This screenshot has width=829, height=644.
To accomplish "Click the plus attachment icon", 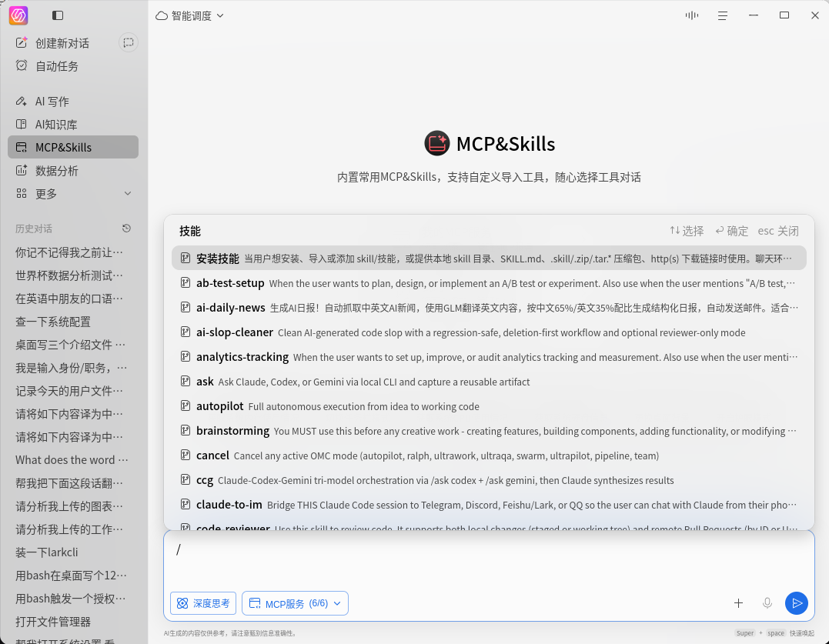I will click(739, 602).
